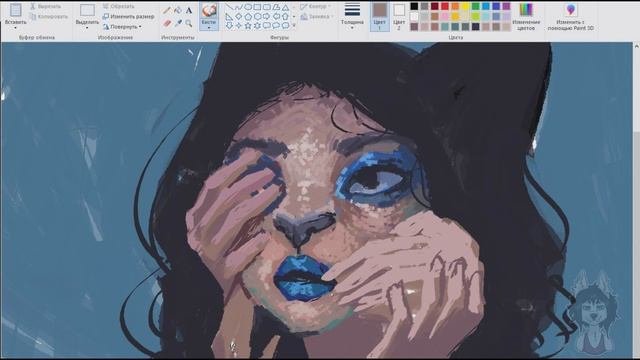640x360 pixels.
Task: Select the Text tool
Action: click(x=189, y=11)
